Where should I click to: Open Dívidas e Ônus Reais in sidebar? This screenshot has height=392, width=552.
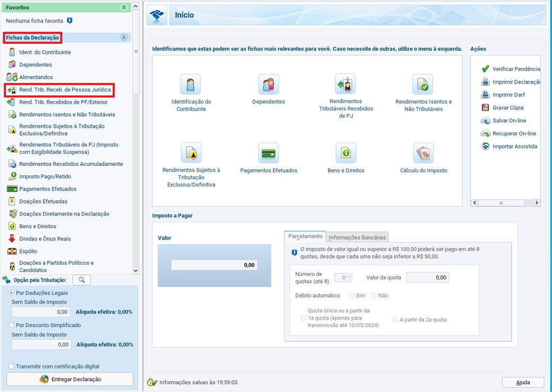point(45,239)
